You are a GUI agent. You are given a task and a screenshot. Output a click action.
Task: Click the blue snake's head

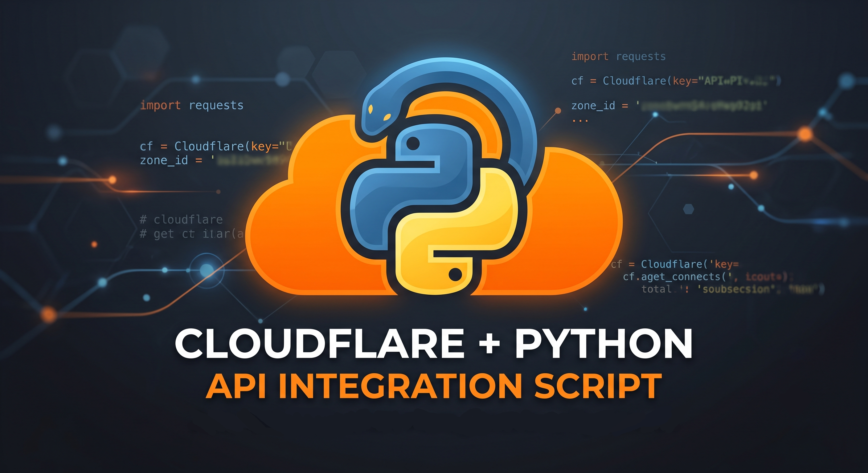(383, 110)
